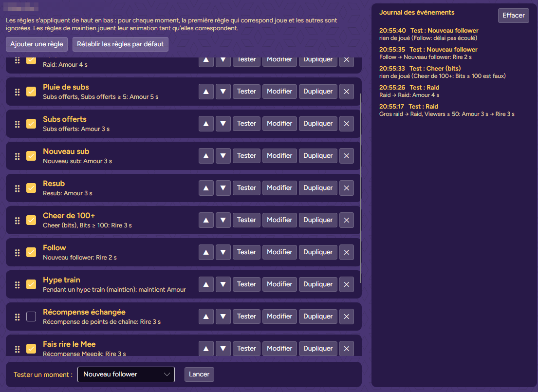The height and width of the screenshot is (392, 538).
Task: Launch the test with Lancer button
Action: (199, 374)
